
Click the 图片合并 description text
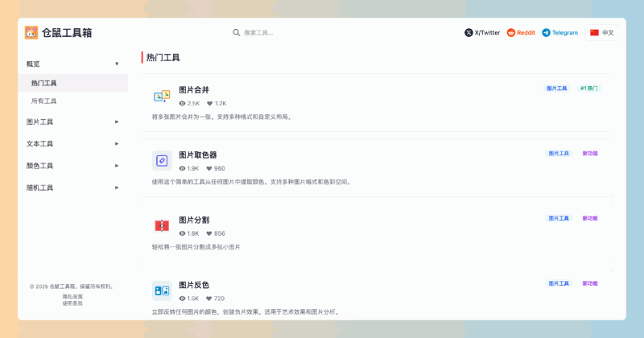223,117
